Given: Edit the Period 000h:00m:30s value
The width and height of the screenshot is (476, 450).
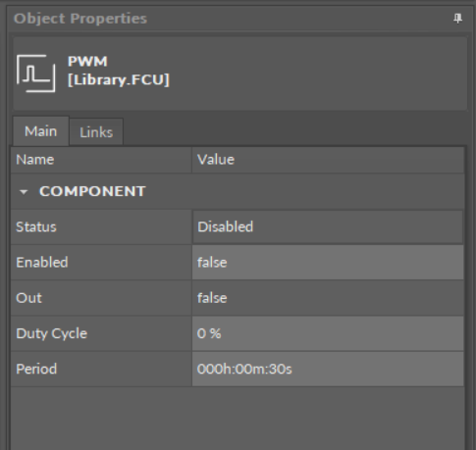Looking at the screenshot, I should (328, 369).
